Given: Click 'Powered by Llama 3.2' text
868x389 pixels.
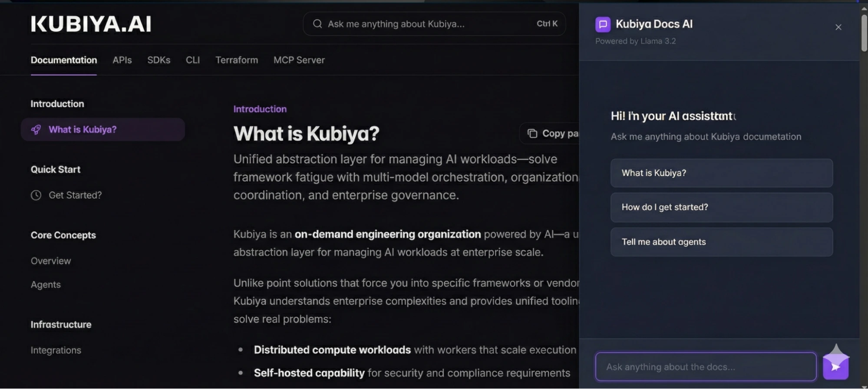Looking at the screenshot, I should point(636,41).
